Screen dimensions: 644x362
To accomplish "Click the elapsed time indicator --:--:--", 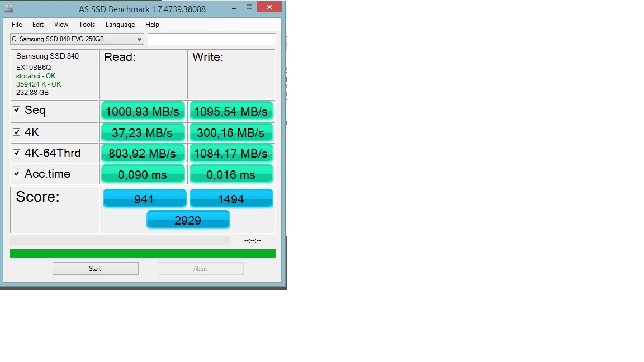I will coord(253,241).
